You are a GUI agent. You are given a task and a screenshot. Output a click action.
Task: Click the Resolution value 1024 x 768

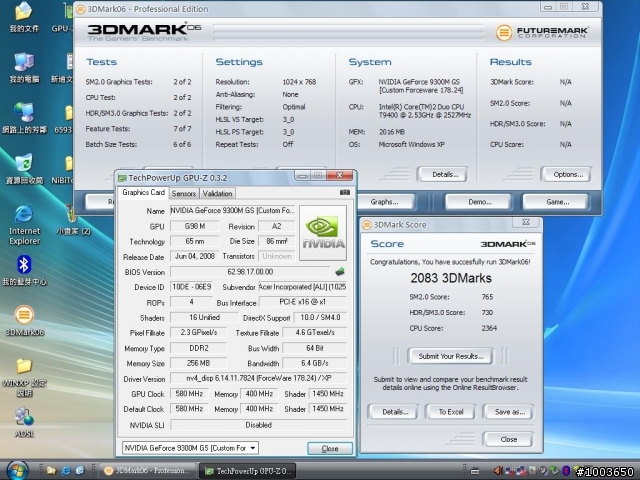click(x=299, y=82)
